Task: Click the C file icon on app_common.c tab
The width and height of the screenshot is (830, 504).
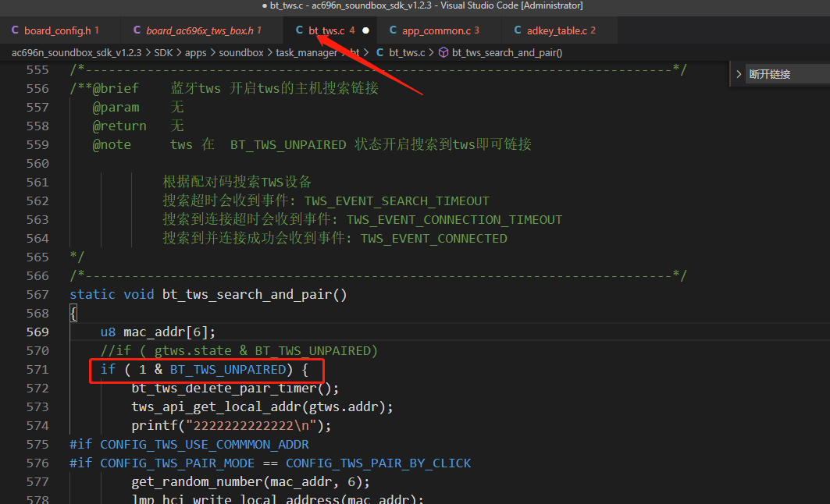Action: (x=393, y=30)
